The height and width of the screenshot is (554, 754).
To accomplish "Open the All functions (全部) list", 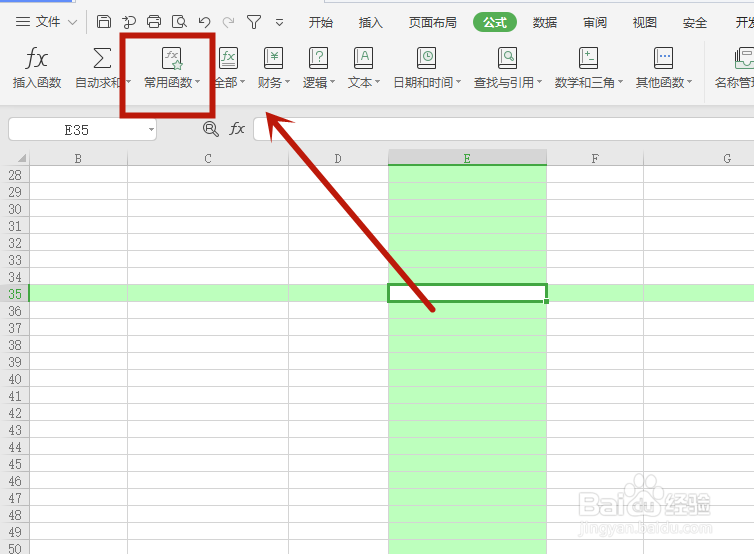I will tap(229, 68).
